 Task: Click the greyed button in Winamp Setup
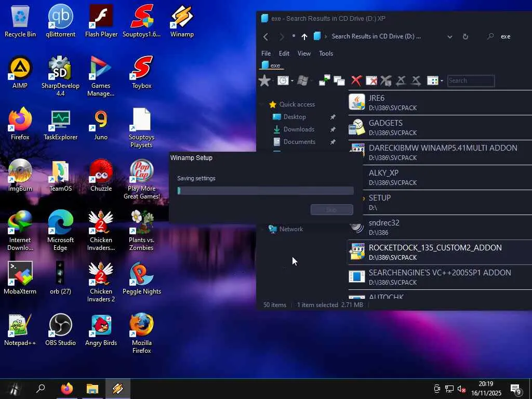(331, 210)
